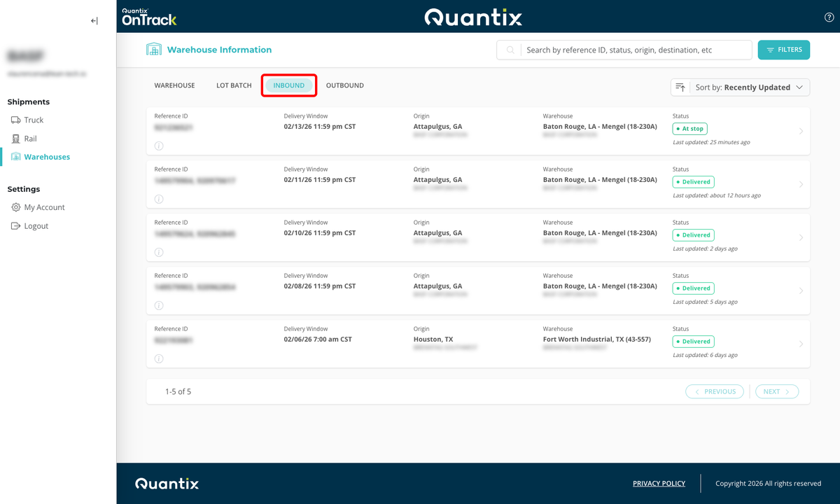Click the search magnifier icon
840x504 pixels.
[x=510, y=50]
